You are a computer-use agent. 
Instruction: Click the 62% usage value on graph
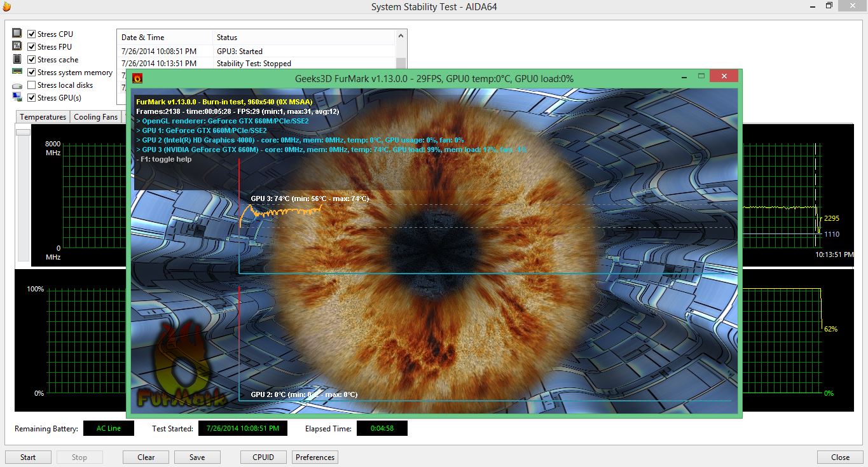tap(830, 329)
